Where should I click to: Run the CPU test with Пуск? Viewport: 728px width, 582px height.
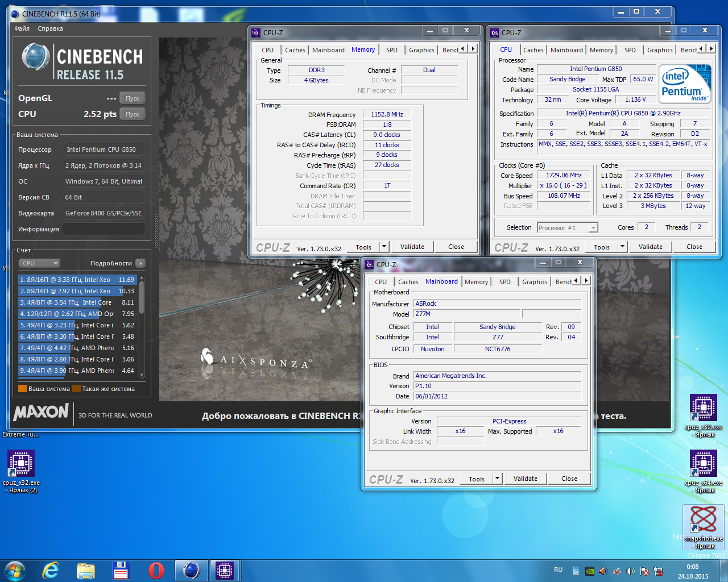(x=133, y=114)
